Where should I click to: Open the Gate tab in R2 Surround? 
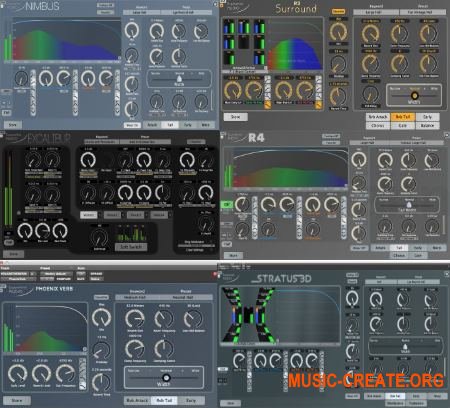tap(403, 126)
